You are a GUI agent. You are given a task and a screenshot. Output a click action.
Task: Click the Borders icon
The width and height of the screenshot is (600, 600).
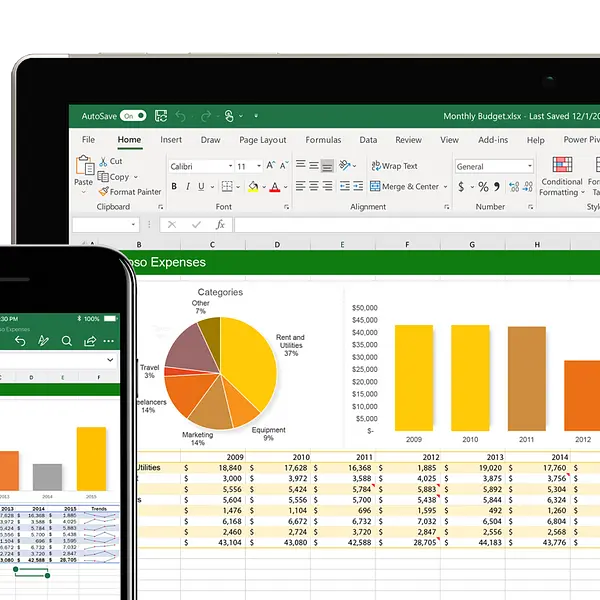tap(227, 186)
